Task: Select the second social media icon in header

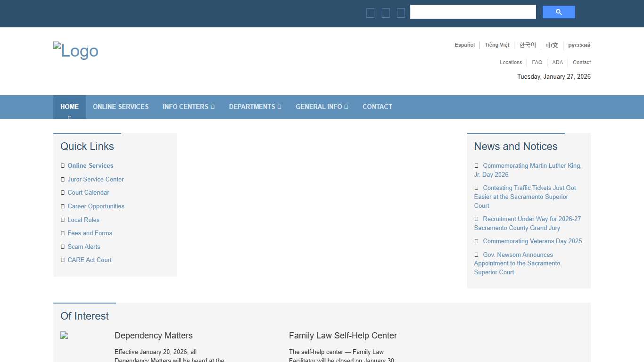Action: (385, 13)
